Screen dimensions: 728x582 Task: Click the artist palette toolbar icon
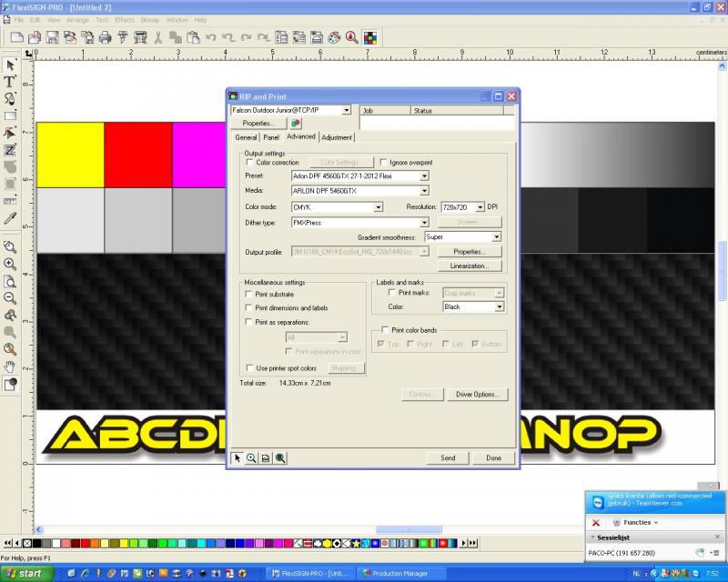click(x=334, y=37)
